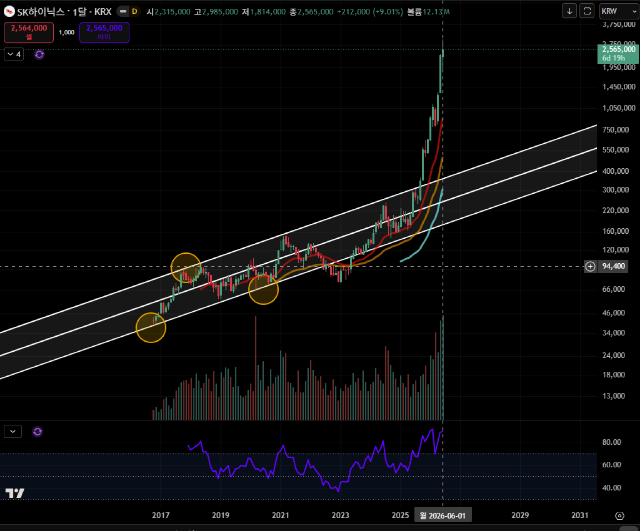Click the yellow D data status badge
This screenshot has height=531, width=640.
pos(134,11)
